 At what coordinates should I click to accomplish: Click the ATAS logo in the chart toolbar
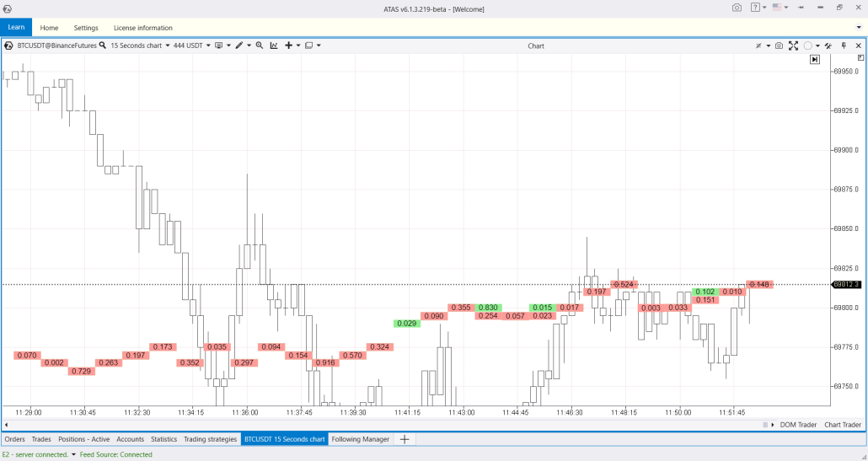(x=8, y=46)
